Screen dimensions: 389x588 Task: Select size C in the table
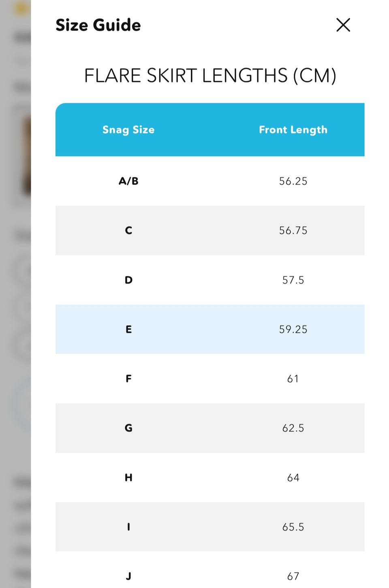[128, 230]
